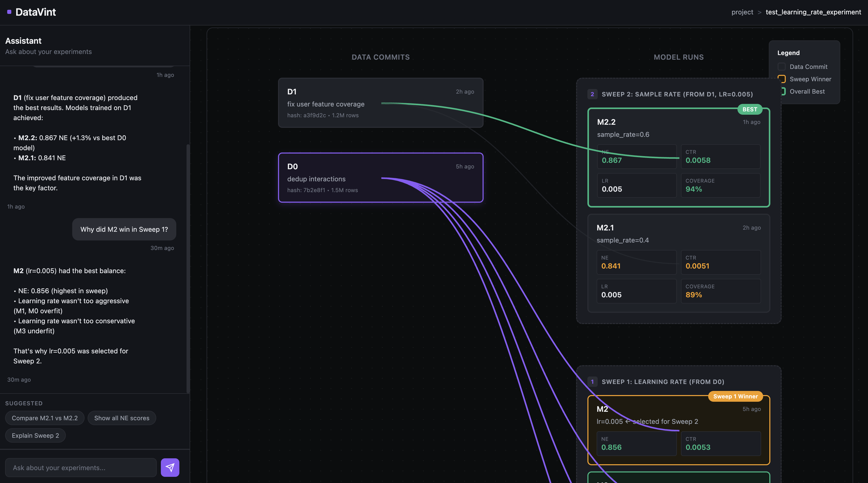Click the hash: a3f9d2c text on D1
This screenshot has height=483, width=868.
pos(306,115)
